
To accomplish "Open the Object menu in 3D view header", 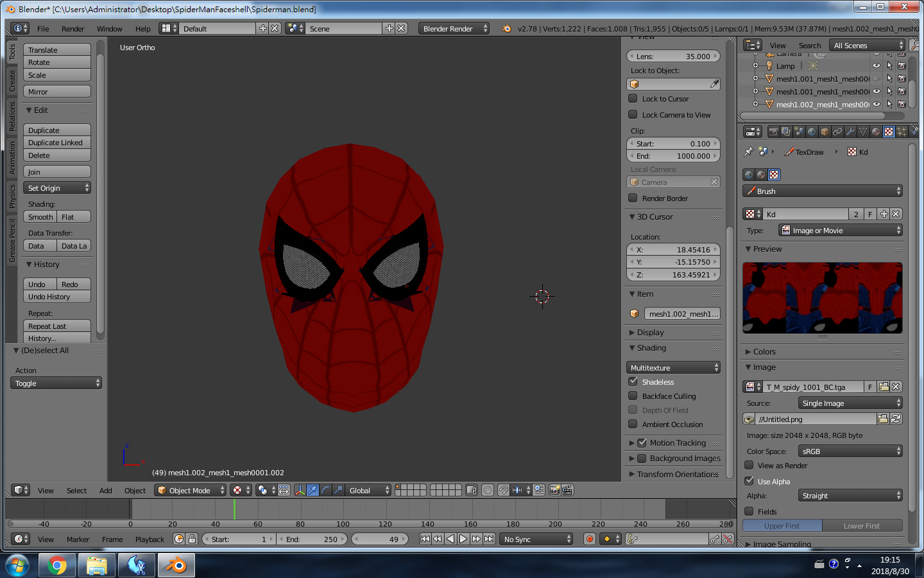I will pyautogui.click(x=135, y=490).
